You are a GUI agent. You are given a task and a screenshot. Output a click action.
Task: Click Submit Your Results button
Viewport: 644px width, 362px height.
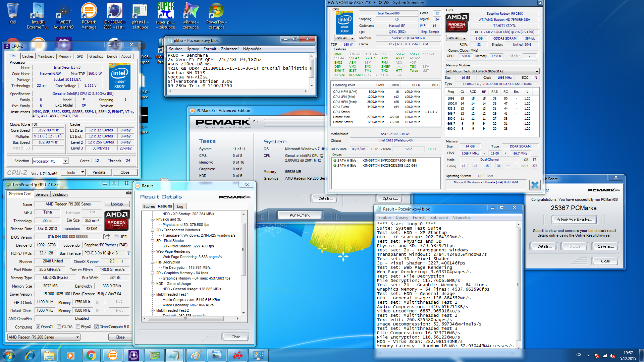point(575,220)
